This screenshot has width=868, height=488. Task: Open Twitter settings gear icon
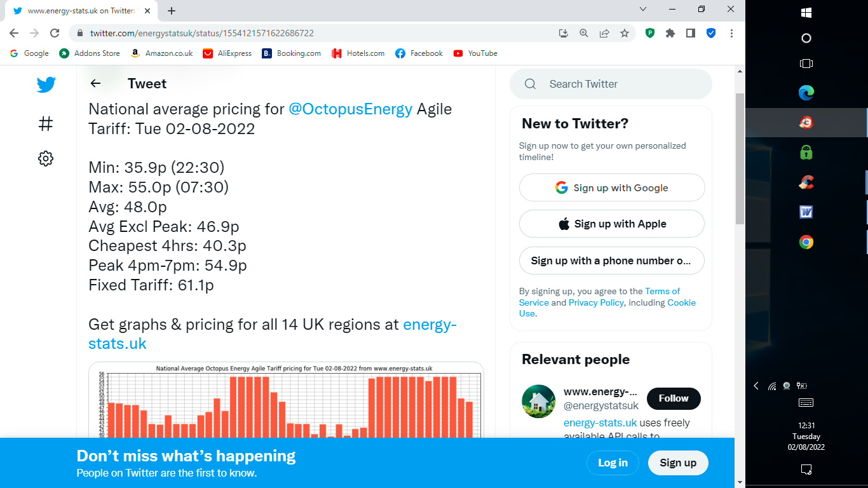(46, 158)
